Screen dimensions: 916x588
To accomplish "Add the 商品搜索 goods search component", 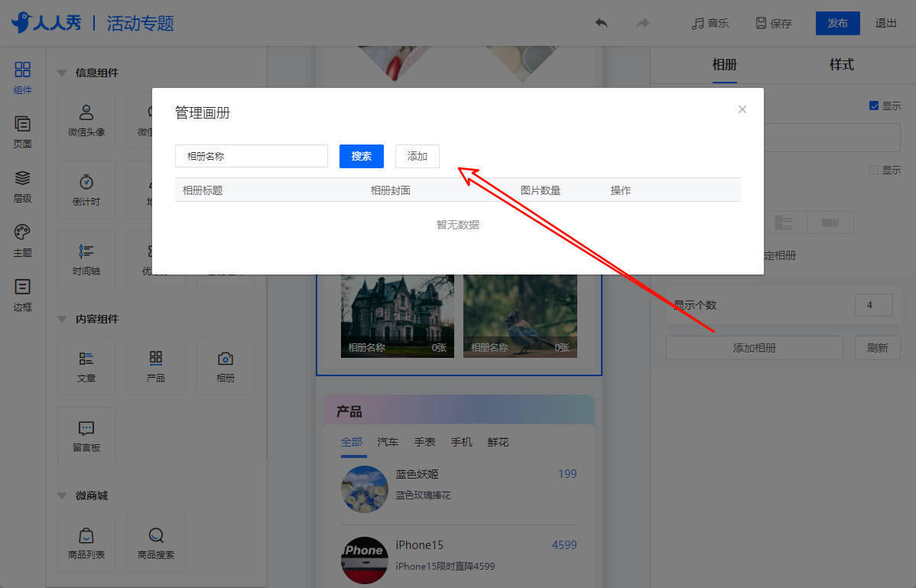I will tap(156, 543).
